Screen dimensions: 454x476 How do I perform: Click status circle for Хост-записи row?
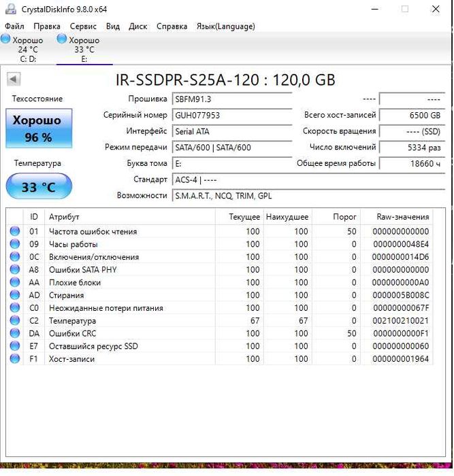pos(15,359)
